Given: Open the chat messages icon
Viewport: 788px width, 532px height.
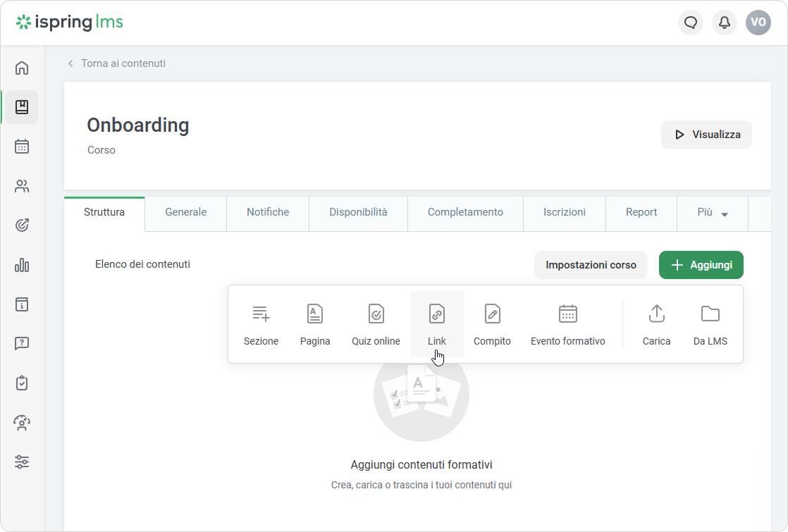Looking at the screenshot, I should pyautogui.click(x=690, y=23).
